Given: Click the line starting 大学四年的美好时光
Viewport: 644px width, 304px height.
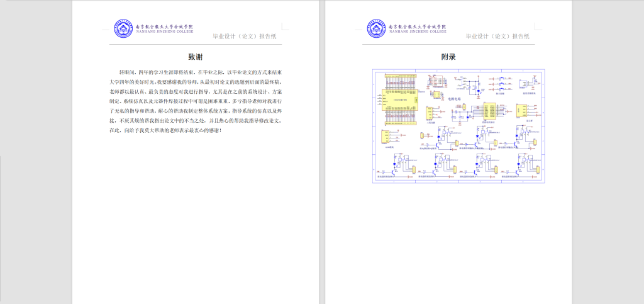Looking at the screenshot, I should pyautogui.click(x=196, y=81).
